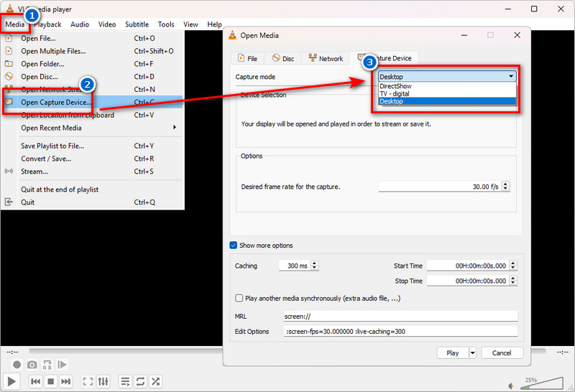Switch to the Network tab
Screen dimensions: 575x392
[x=326, y=58]
